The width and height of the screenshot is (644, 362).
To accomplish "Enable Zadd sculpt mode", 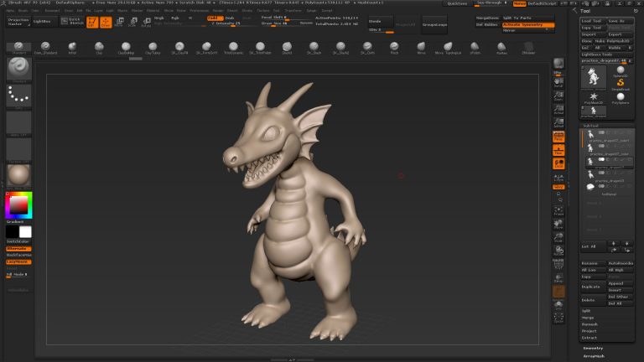I will (x=215, y=18).
